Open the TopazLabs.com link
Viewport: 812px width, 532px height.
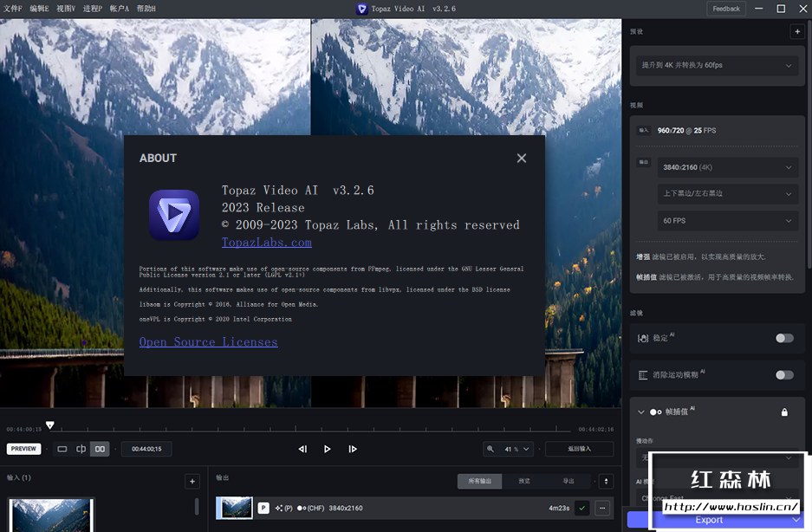[266, 243]
